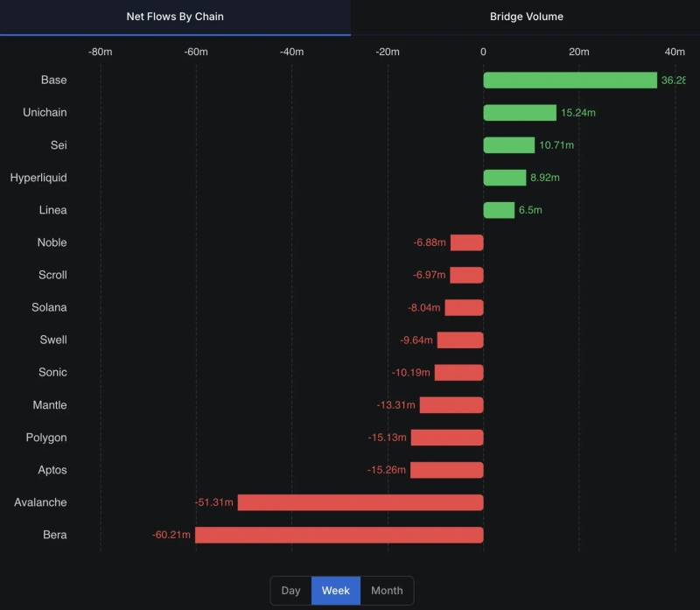Click the Avalanche -51.31m red bar
Viewport: 700px width, 610px height.
[x=360, y=502]
